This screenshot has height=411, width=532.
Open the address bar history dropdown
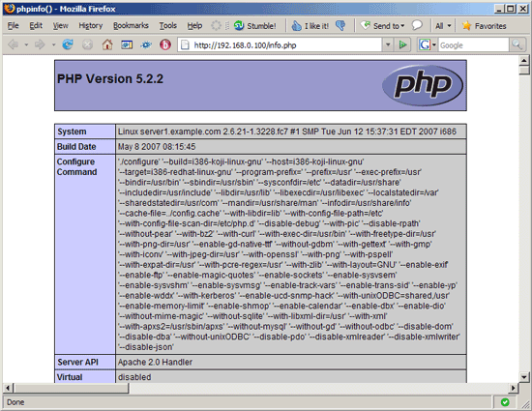point(388,44)
